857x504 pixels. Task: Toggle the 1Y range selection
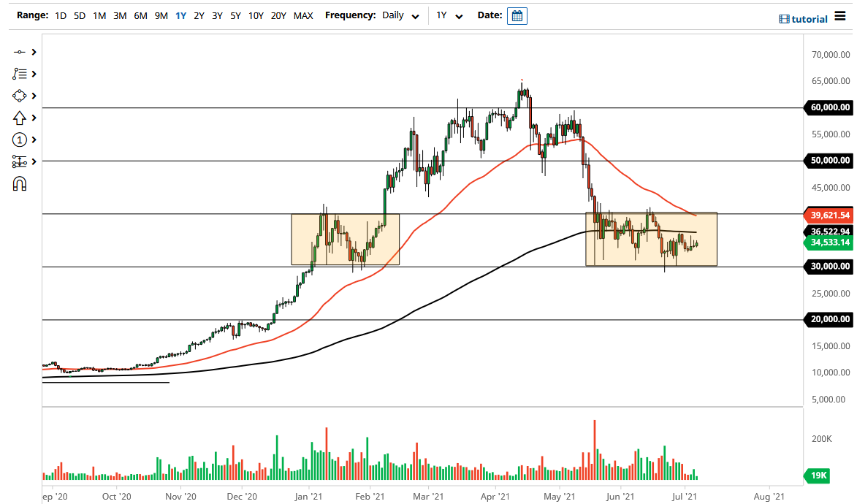[180, 15]
